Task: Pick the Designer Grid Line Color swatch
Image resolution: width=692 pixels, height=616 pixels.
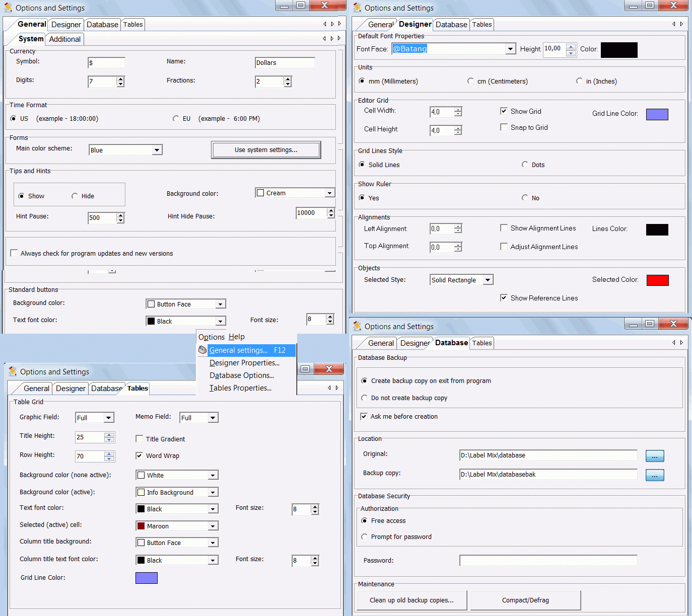Action: (x=657, y=114)
